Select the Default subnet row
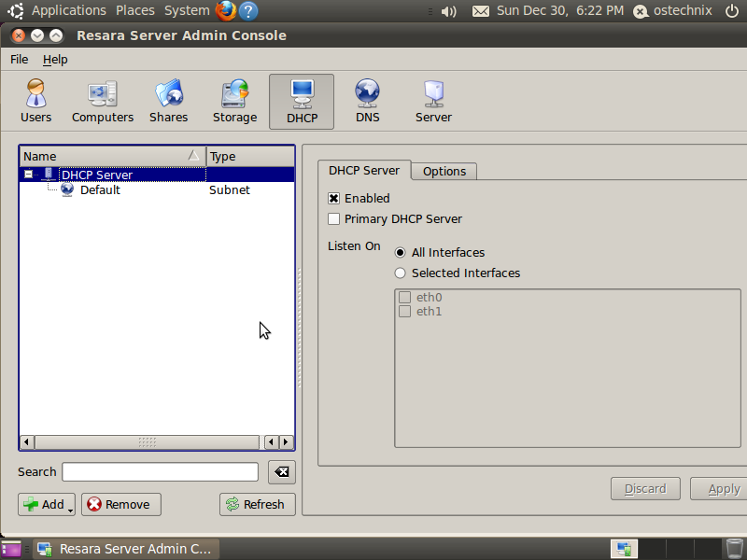This screenshot has width=747, height=560. pos(157,189)
